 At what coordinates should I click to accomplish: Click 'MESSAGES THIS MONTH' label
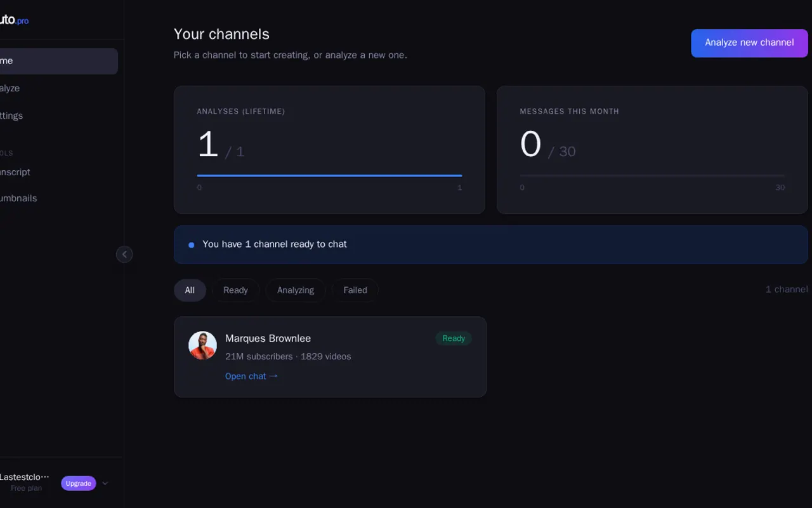(569, 111)
